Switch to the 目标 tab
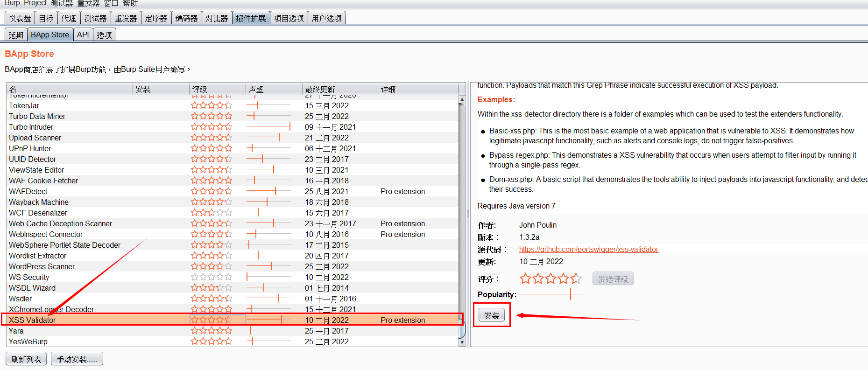Screen dimensions: 868x369 [46, 18]
